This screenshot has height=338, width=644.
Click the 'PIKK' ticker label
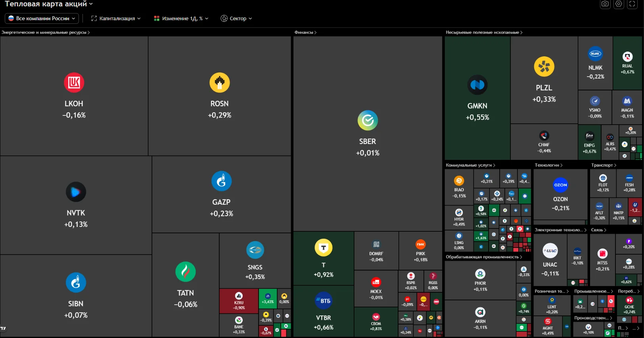[x=421, y=254]
